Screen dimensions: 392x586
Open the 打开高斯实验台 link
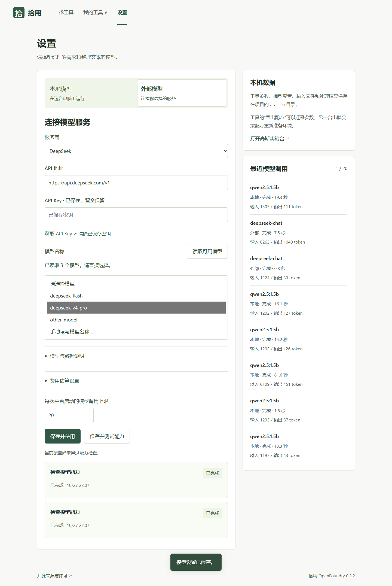tap(269, 138)
